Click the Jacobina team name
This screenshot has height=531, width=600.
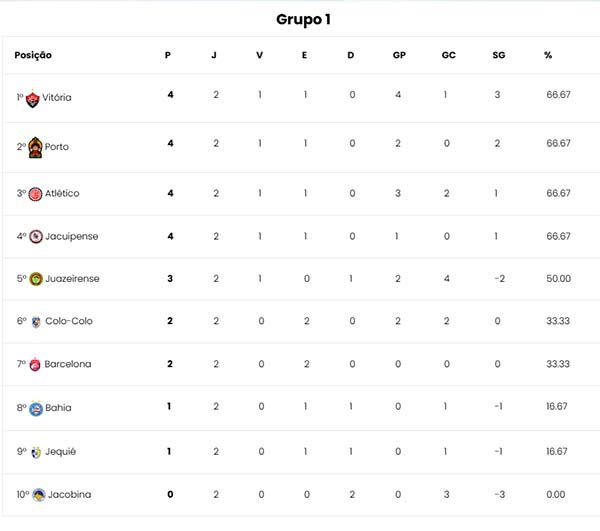point(70,494)
